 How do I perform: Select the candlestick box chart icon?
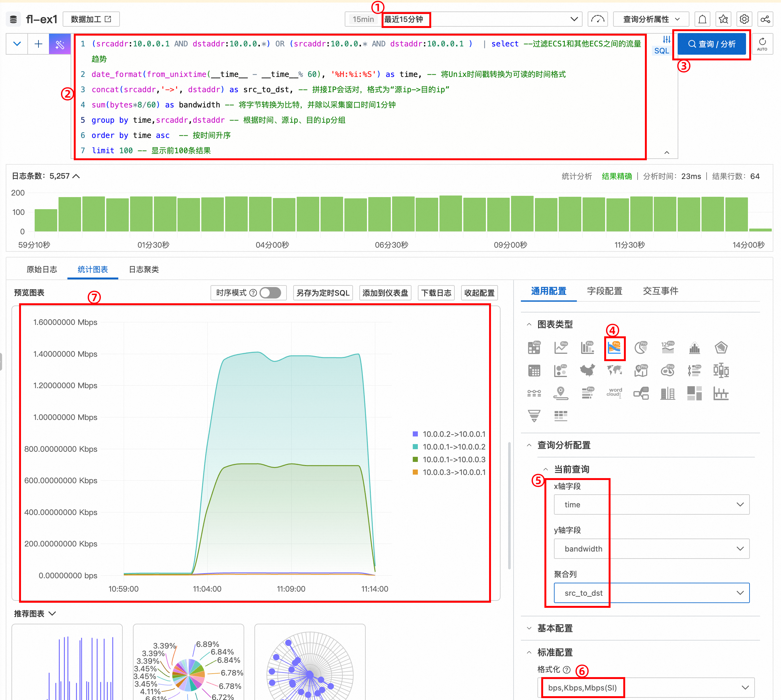click(x=721, y=370)
